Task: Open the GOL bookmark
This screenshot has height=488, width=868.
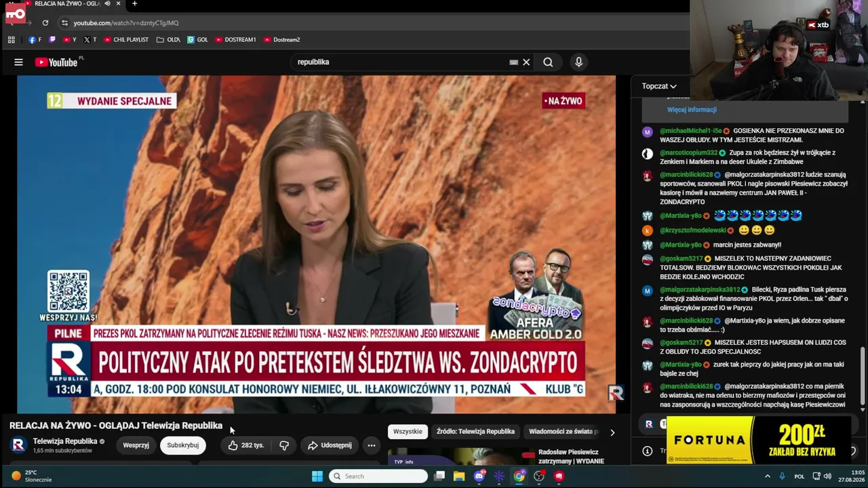Action: [x=197, y=40]
